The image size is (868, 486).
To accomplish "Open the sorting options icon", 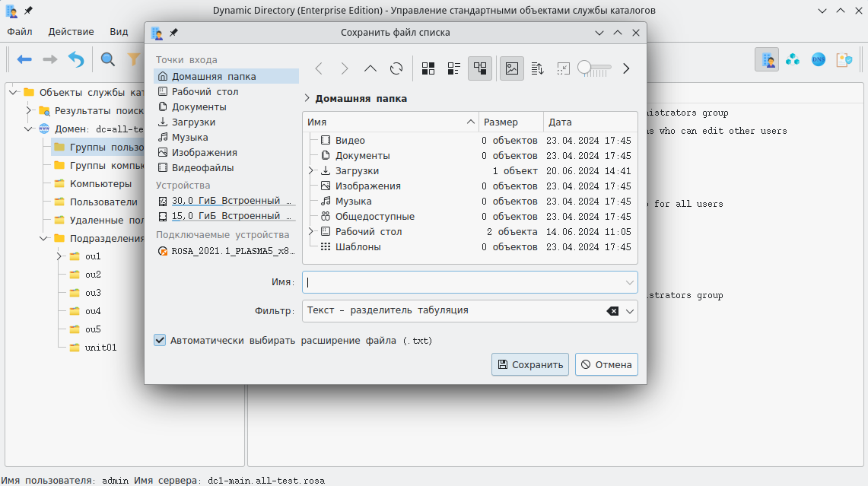I will pyautogui.click(x=537, y=68).
